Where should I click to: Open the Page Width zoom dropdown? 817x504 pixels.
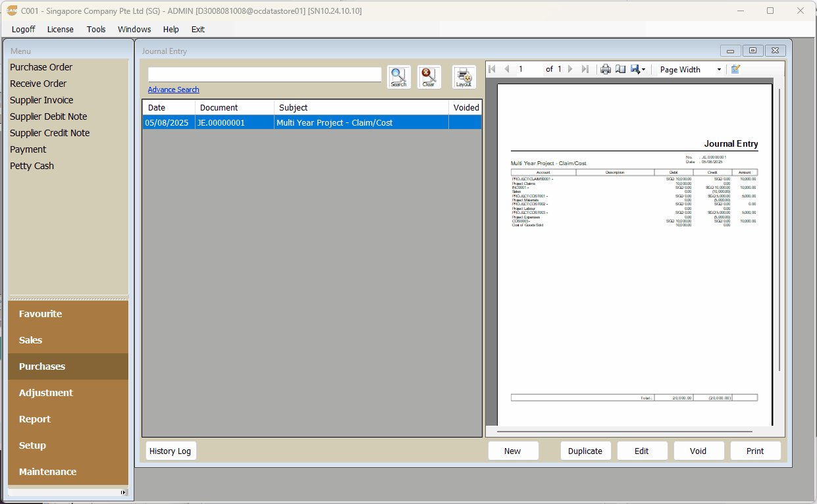[690, 69]
